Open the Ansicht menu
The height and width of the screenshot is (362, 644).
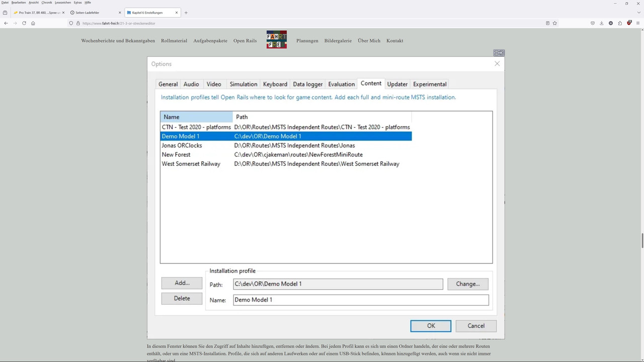(x=34, y=3)
